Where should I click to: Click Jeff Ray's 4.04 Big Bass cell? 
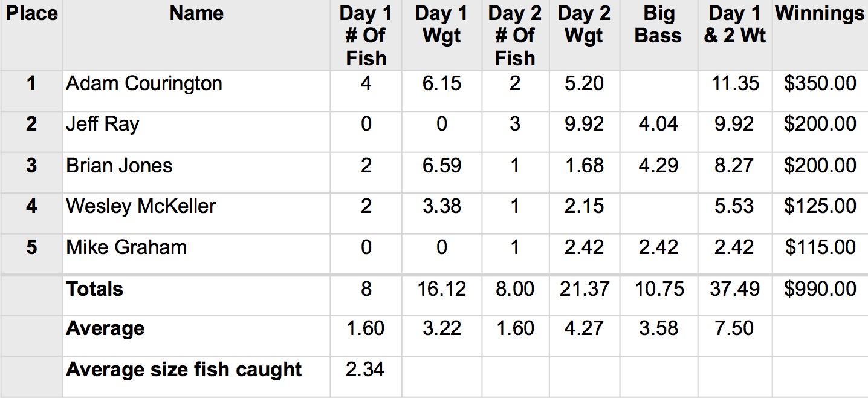point(658,125)
